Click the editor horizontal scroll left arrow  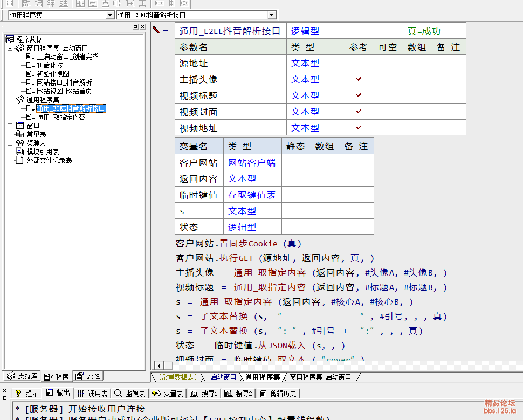159,366
